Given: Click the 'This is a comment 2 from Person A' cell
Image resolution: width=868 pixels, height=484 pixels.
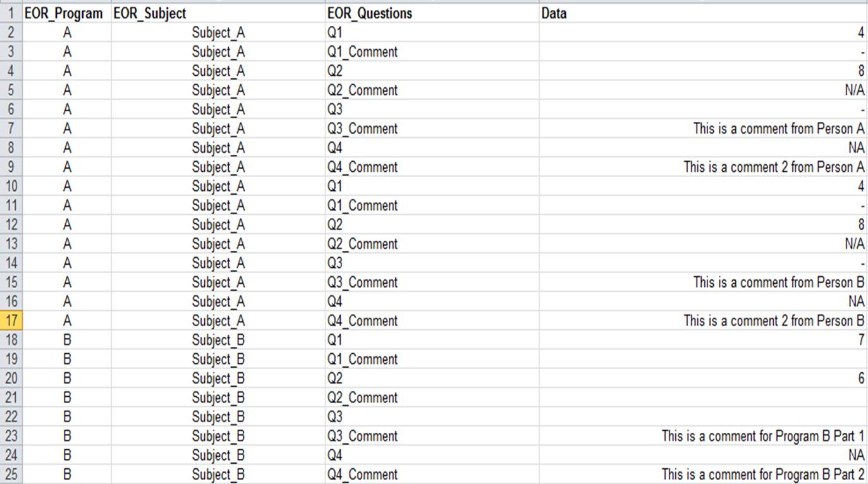Looking at the screenshot, I should [773, 167].
